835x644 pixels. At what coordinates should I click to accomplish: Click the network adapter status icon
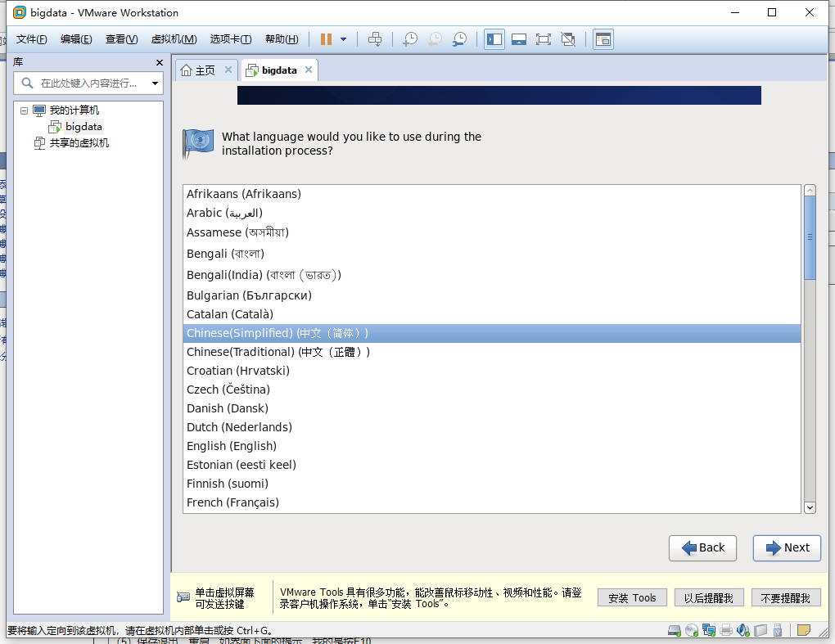pos(709,631)
